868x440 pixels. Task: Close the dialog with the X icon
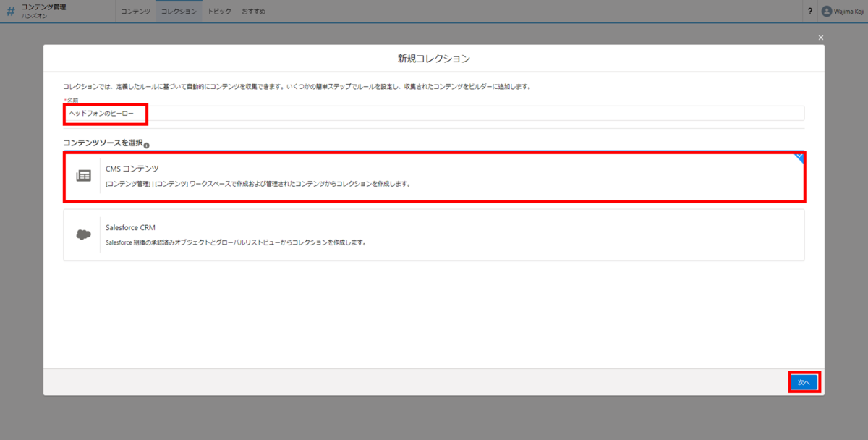point(820,37)
